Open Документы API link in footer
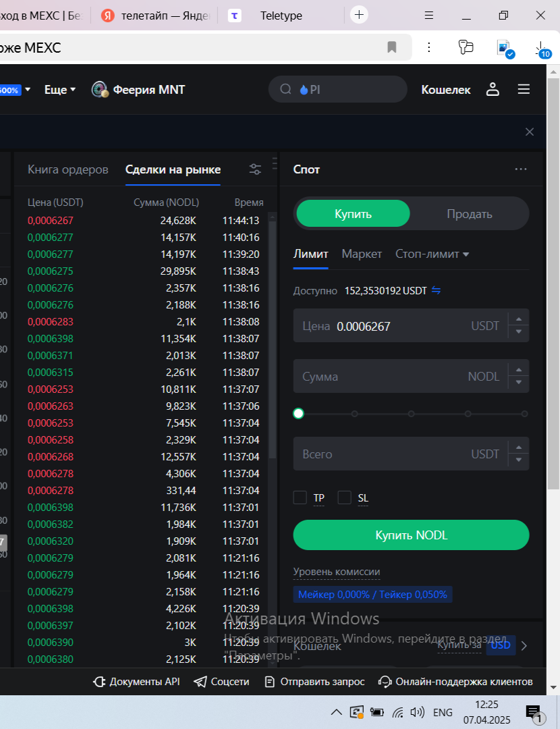Screen dimensions: 560x729 click(137, 682)
